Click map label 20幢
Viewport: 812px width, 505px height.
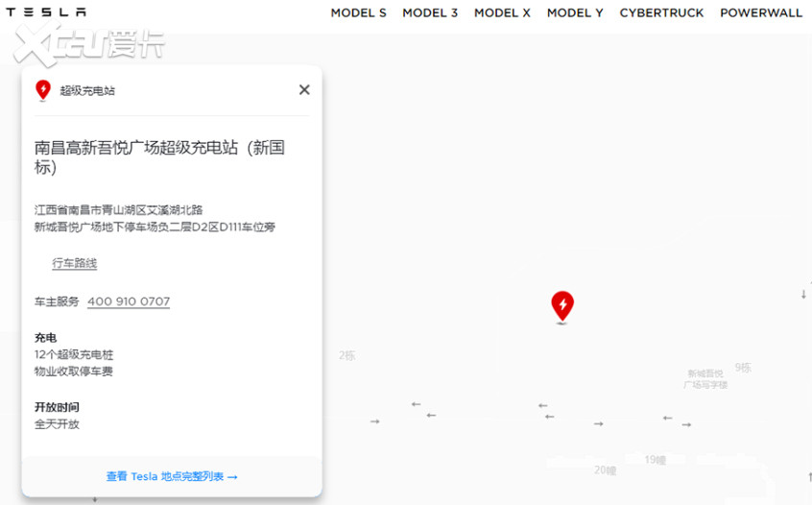(x=605, y=470)
